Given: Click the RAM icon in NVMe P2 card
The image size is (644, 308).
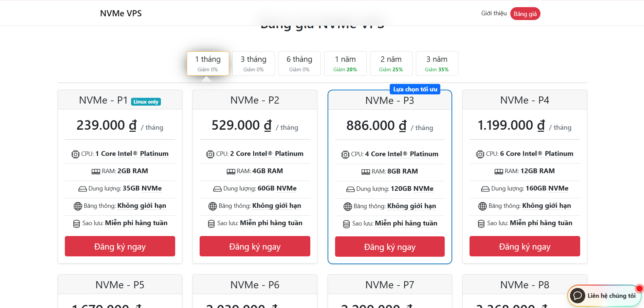Looking at the screenshot, I should 231,171.
